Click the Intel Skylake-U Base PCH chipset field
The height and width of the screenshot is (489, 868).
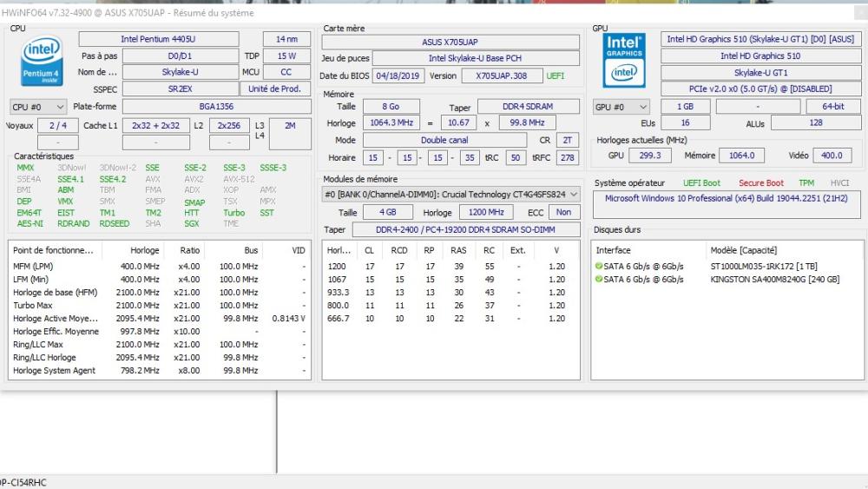[x=476, y=58]
